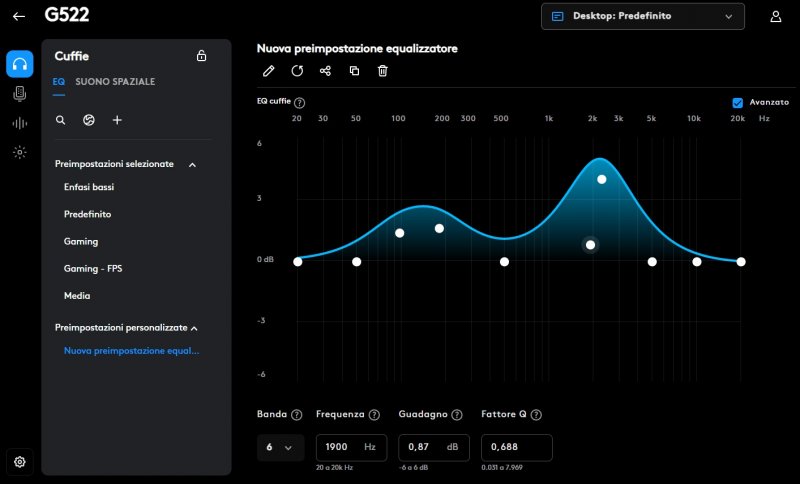Screen dimensions: 800x484
Task: Open the Banda number dropdown
Action: (279, 447)
